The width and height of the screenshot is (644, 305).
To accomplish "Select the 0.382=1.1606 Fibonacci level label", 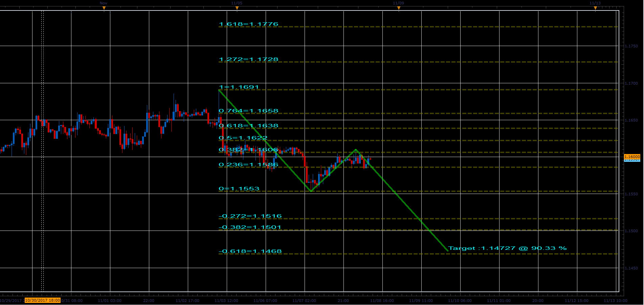I will [249, 150].
